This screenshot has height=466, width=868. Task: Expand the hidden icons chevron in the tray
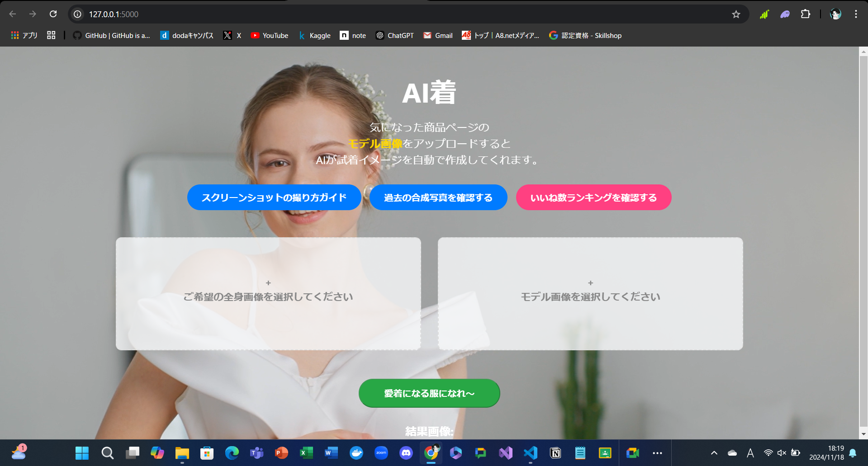click(714, 453)
